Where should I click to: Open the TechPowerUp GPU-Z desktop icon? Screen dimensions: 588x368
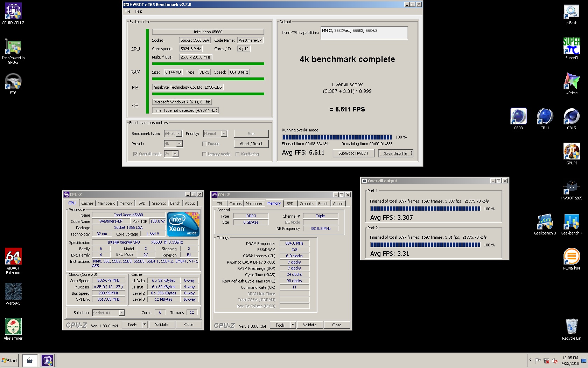[x=13, y=51]
